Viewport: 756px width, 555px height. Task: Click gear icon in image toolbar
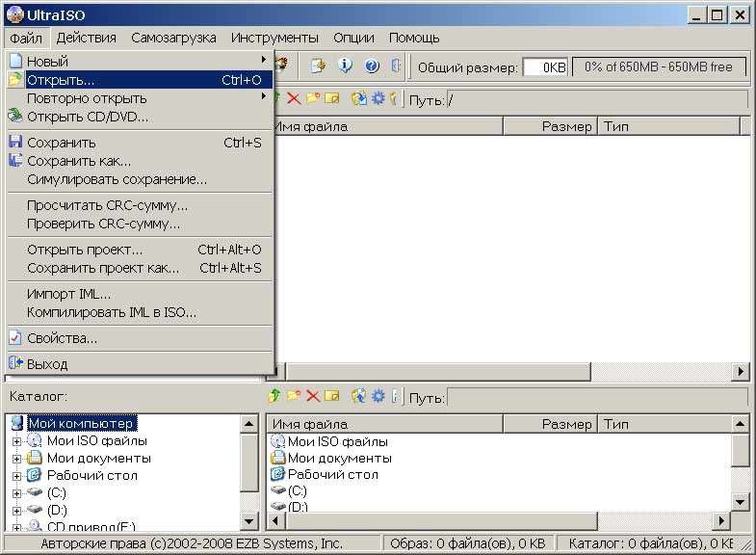click(x=378, y=98)
